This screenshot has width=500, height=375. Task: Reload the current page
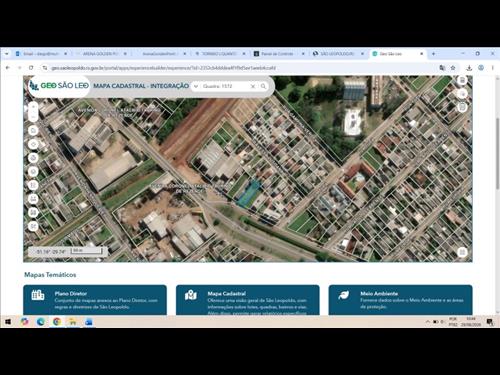point(31,68)
